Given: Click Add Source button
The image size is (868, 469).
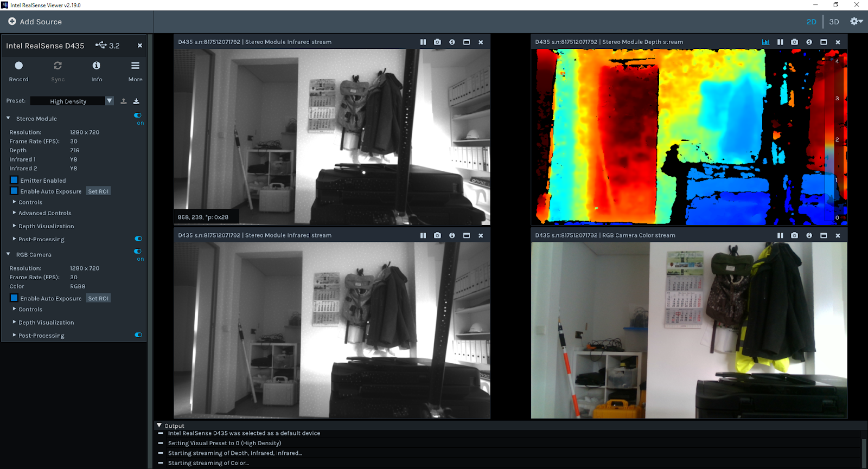Looking at the screenshot, I should click(35, 22).
